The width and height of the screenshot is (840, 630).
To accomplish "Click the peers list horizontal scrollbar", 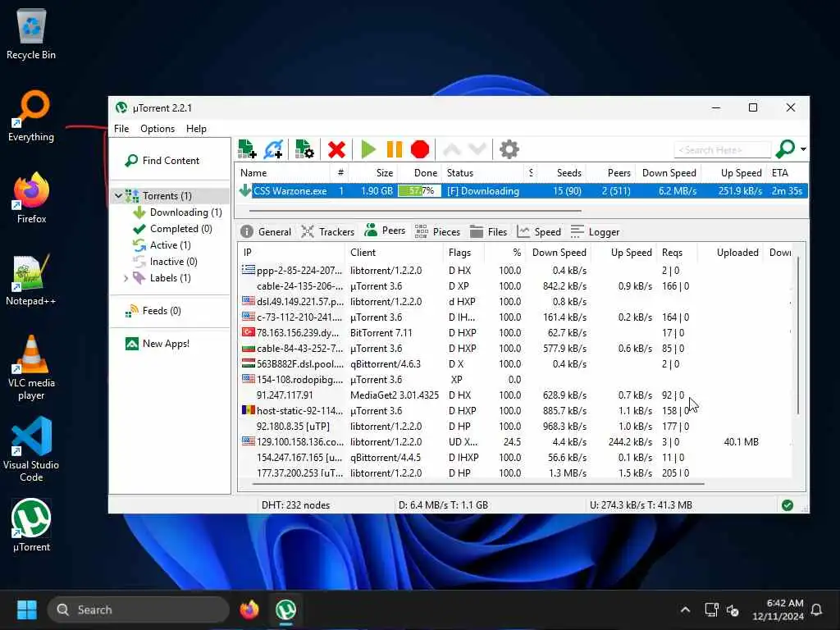I will click(x=477, y=484).
